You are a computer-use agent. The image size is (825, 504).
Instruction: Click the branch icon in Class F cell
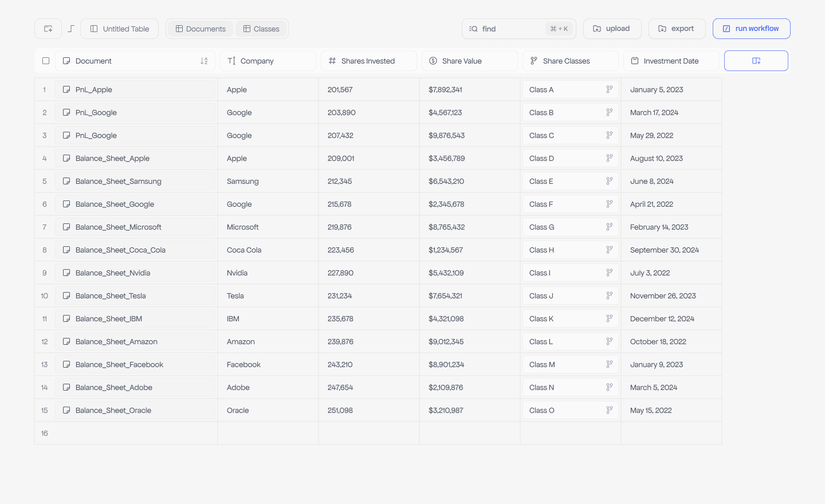[610, 204]
